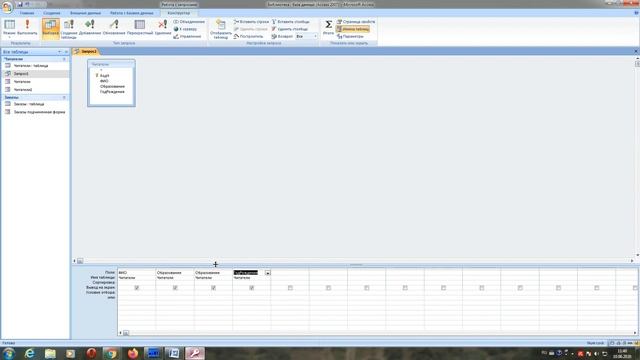Open Firefox from the taskbar

[133, 353]
